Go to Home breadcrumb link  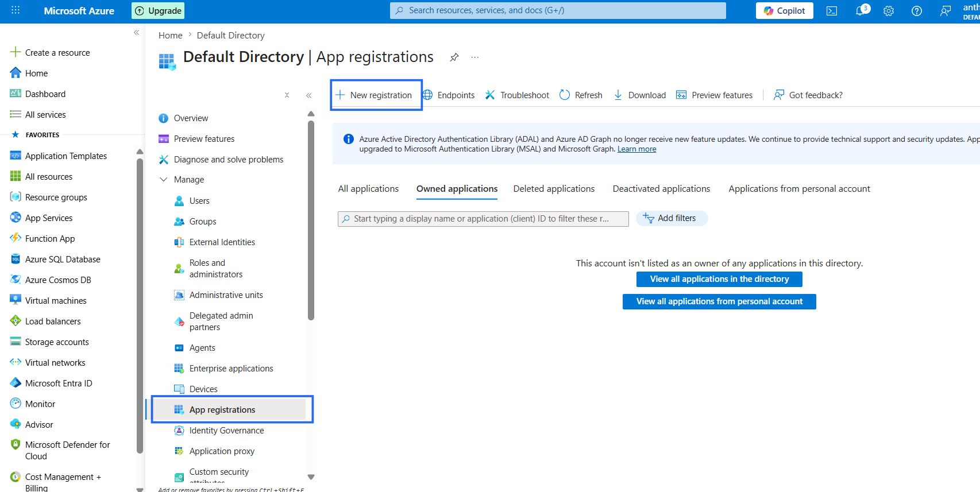tap(171, 36)
